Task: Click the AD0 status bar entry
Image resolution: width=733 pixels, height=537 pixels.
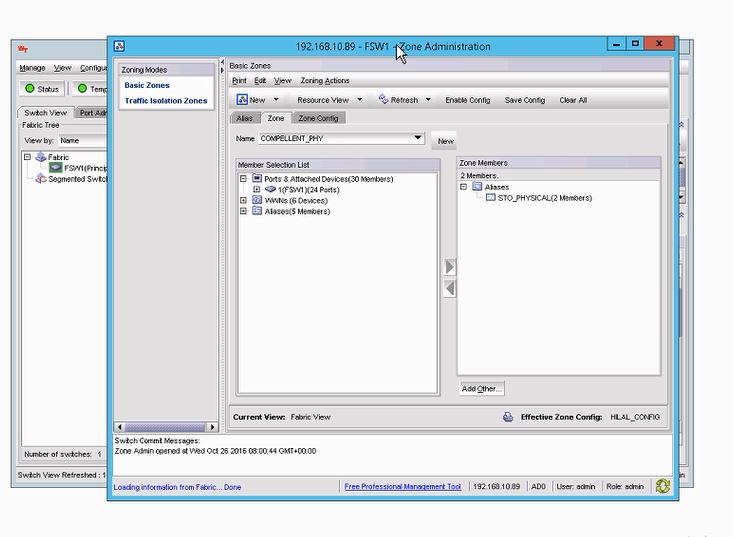Action: coord(538,487)
